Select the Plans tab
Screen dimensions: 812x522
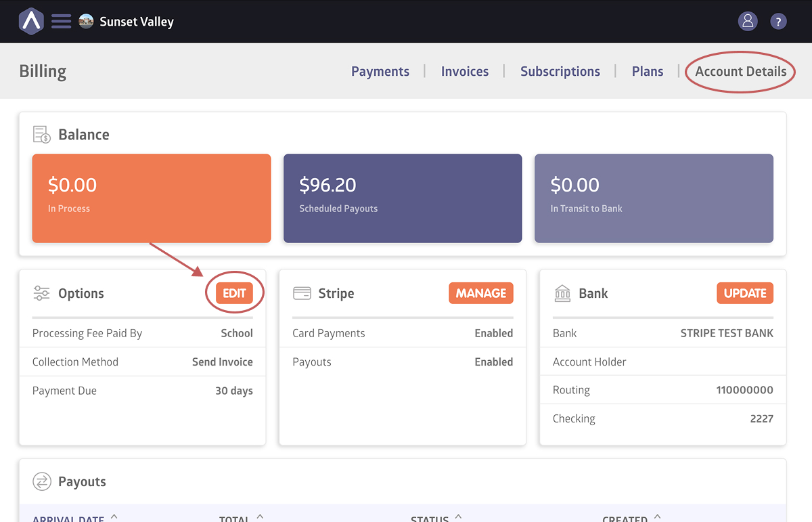pyautogui.click(x=648, y=71)
